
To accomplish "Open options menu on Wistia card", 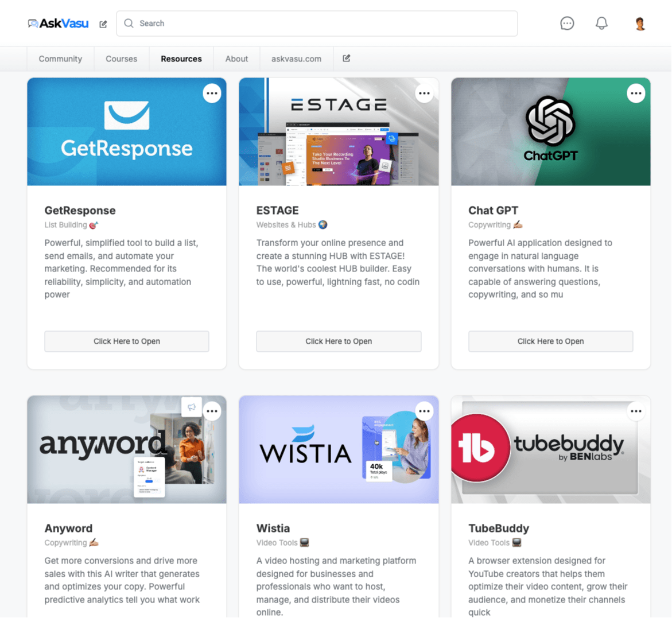I will coord(424,411).
